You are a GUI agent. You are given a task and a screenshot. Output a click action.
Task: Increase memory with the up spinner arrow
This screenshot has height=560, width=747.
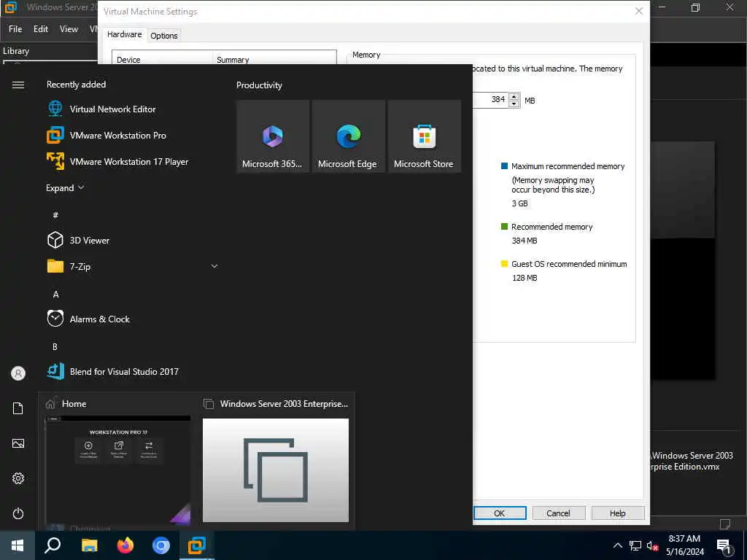click(x=514, y=97)
